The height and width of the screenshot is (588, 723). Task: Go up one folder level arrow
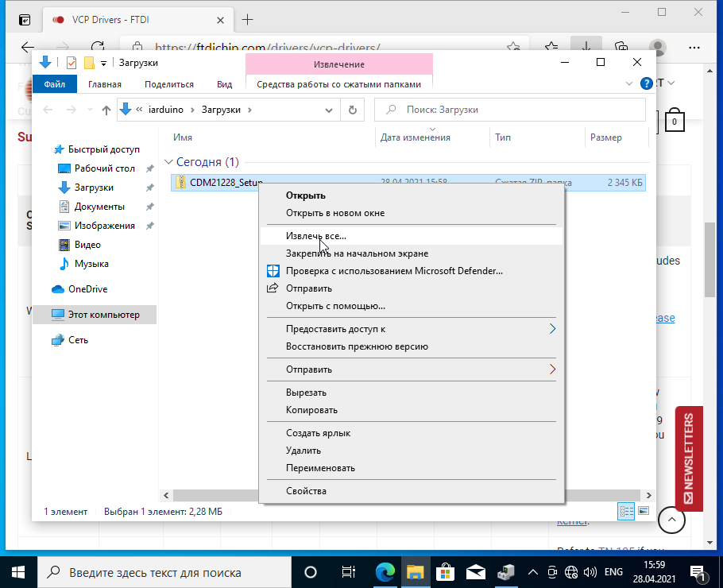[106, 110]
